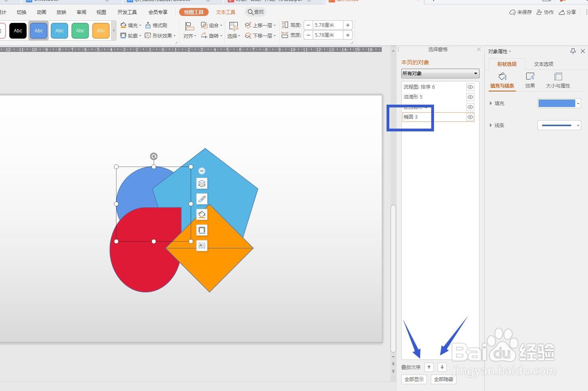Click the height (高度) icon
This screenshot has width=588, height=391.
(285, 25)
